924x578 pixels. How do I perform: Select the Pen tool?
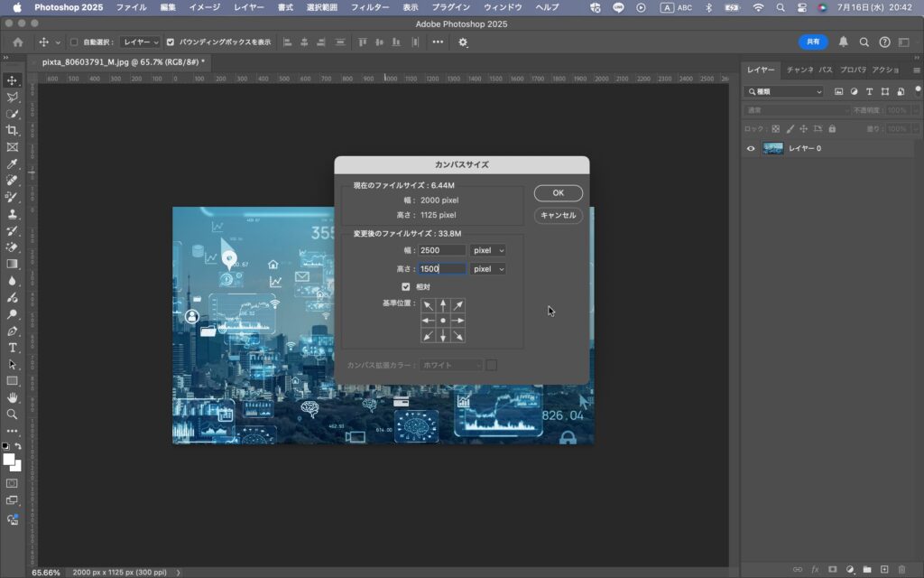pyautogui.click(x=12, y=331)
